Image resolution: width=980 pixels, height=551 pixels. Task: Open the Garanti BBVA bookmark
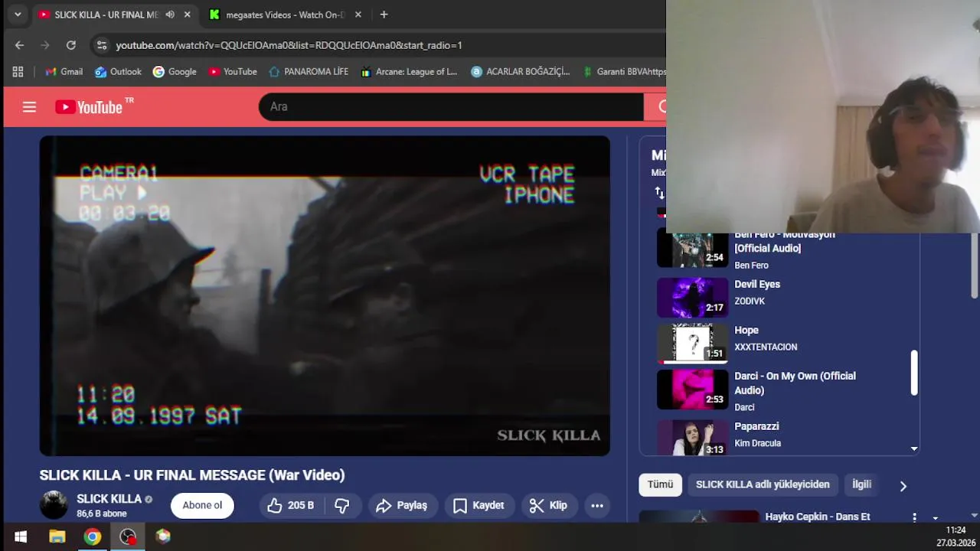[x=623, y=72]
